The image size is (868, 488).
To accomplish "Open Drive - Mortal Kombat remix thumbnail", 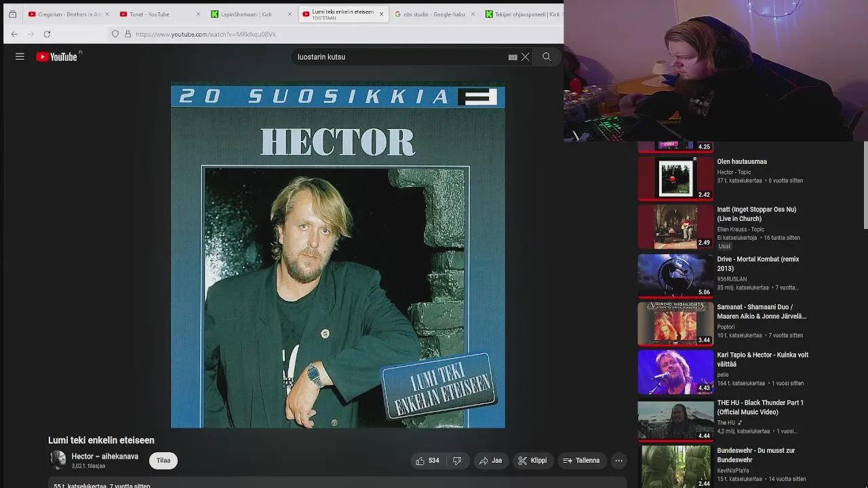I will [x=675, y=275].
